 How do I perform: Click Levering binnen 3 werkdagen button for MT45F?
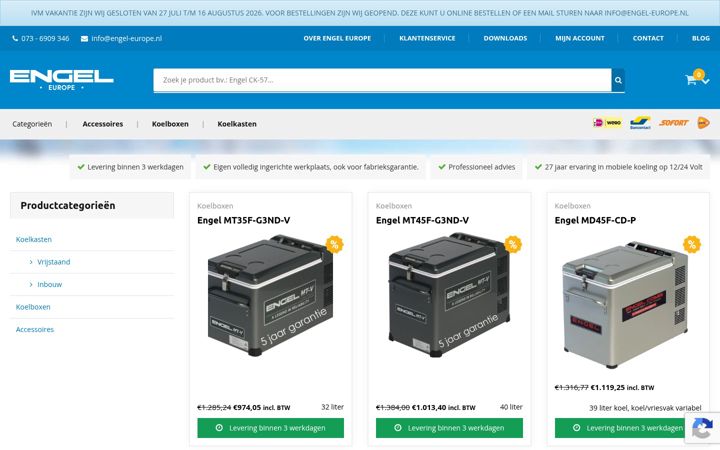(449, 428)
